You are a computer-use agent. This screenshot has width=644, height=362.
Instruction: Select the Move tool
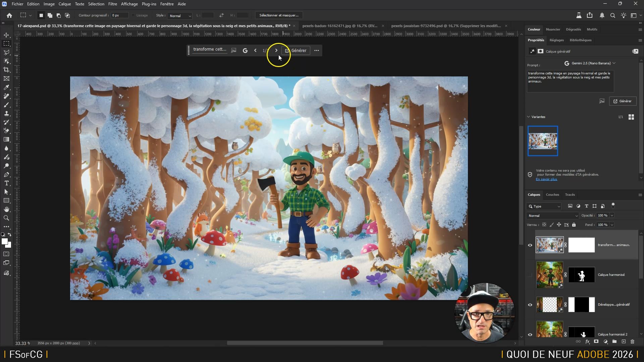tap(6, 35)
